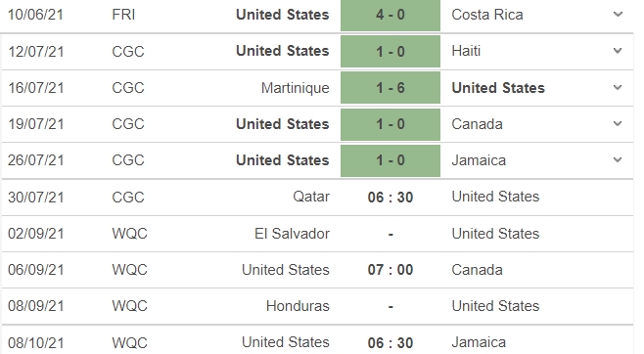Click the 07 : 00 Canada kickoff time
This screenshot has height=354, width=644.
click(391, 270)
